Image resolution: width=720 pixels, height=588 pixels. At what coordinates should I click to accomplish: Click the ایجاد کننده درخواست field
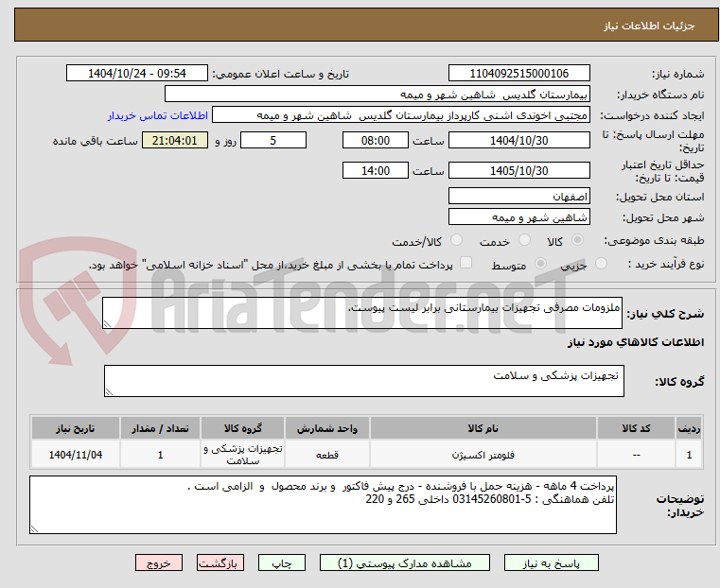pos(401,115)
